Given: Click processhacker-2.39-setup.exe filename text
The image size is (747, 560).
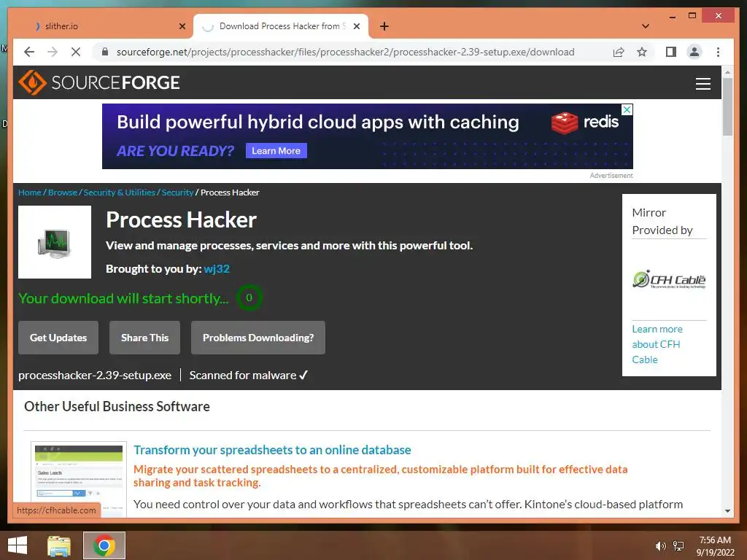Looking at the screenshot, I should [95, 376].
